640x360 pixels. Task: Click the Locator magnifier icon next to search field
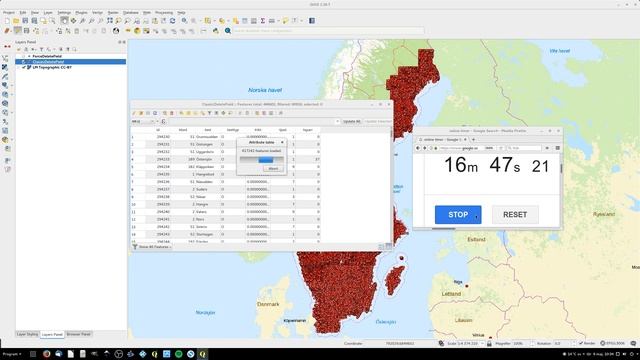tap(228, 31)
